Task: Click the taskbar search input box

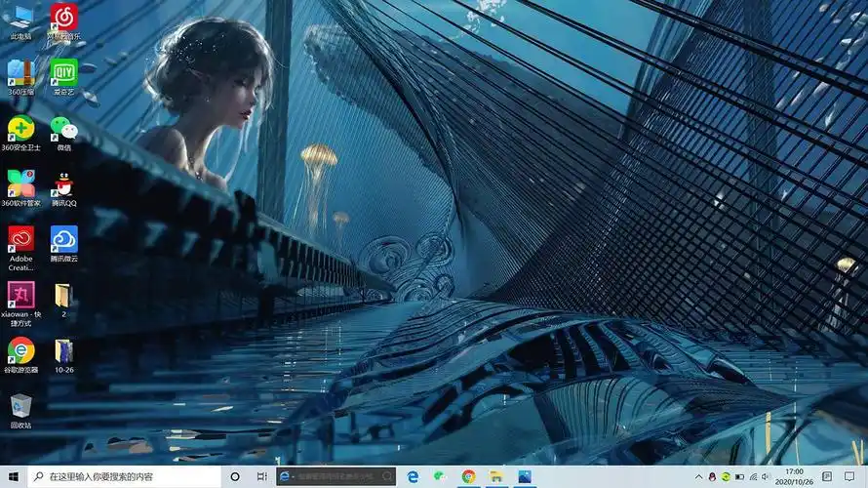Action: (x=127, y=476)
